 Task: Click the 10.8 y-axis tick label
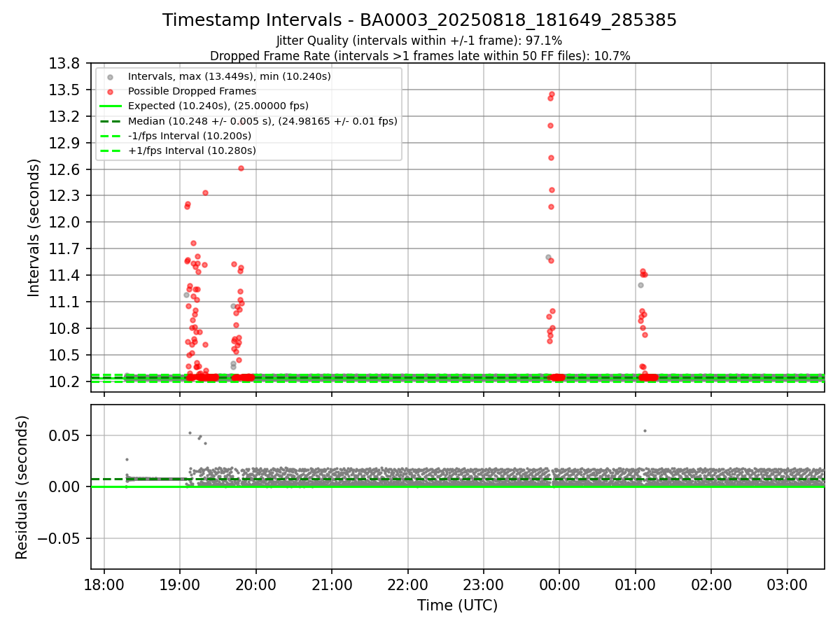tap(65, 329)
